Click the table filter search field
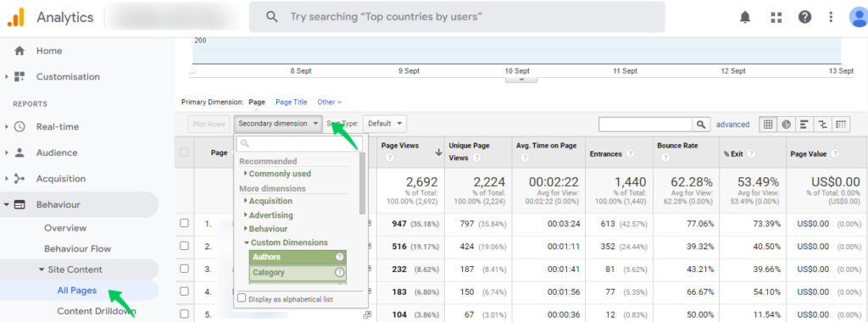This screenshot has height=322, width=868. click(646, 125)
